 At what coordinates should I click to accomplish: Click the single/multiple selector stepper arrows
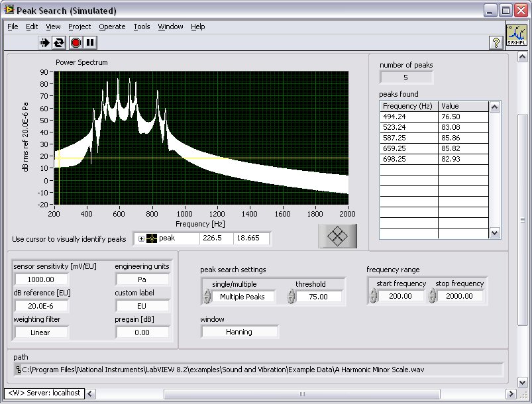[207, 296]
